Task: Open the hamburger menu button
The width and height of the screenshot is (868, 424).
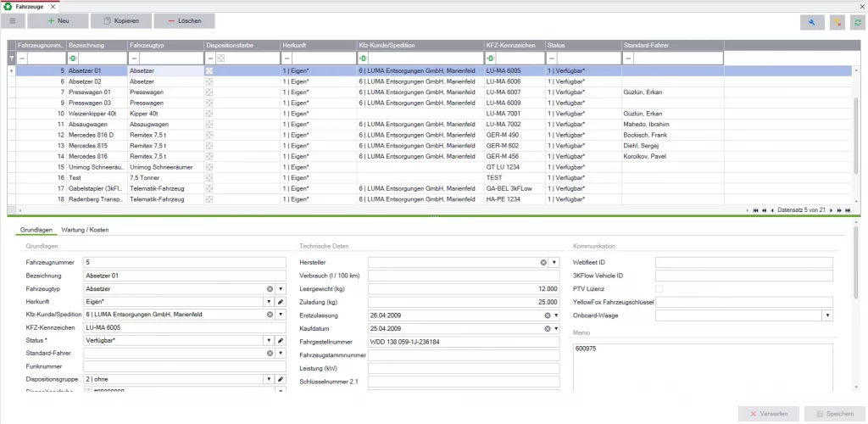Action: coord(13,21)
